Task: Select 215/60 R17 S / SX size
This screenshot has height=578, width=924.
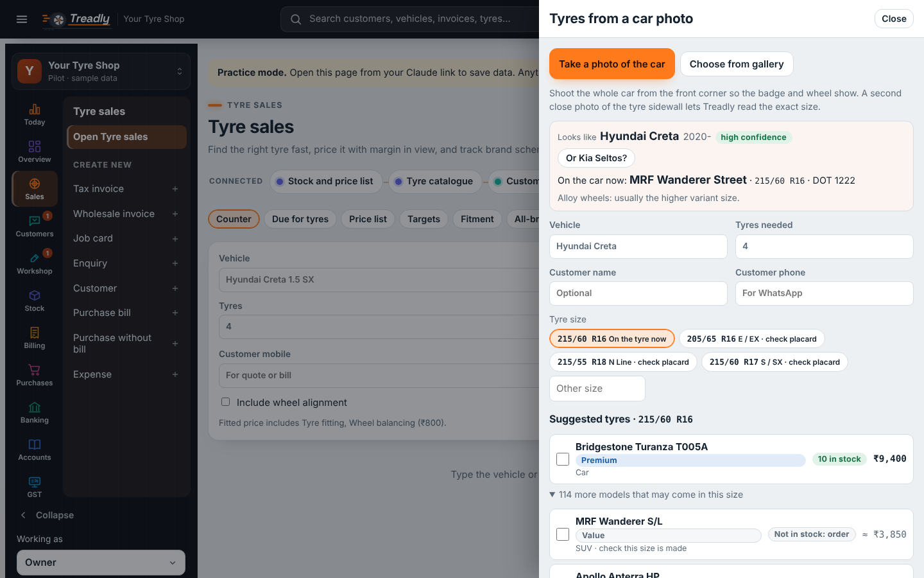Action: [x=774, y=362]
